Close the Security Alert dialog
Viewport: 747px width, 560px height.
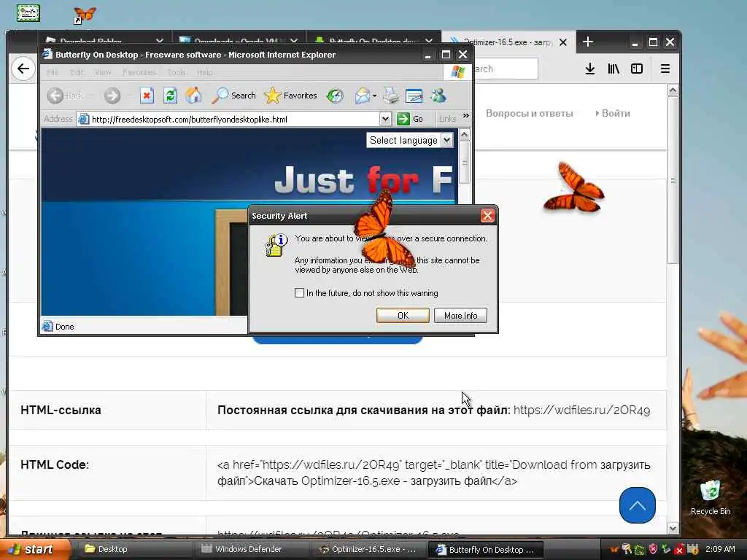[487, 216]
